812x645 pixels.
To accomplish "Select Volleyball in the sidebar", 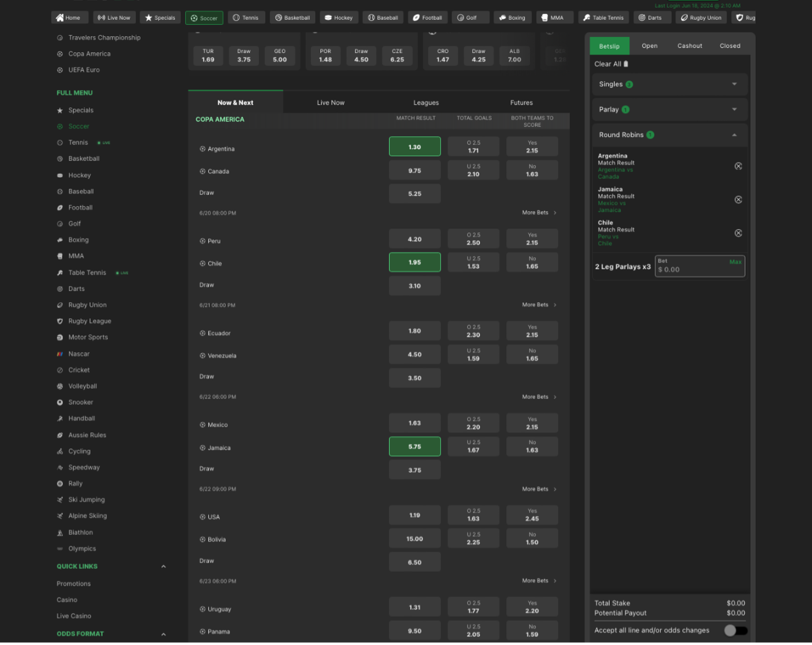I will click(82, 386).
